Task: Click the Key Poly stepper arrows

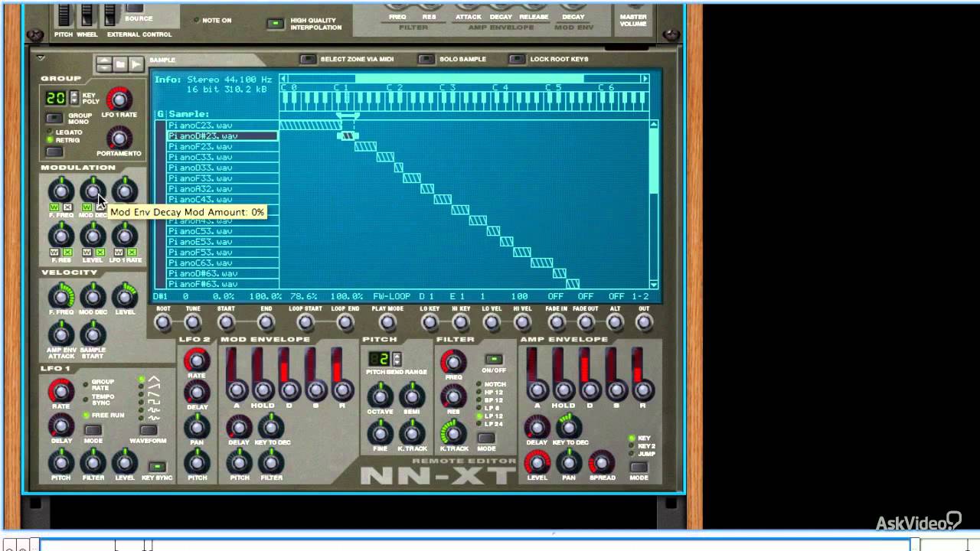Action: pos(74,97)
